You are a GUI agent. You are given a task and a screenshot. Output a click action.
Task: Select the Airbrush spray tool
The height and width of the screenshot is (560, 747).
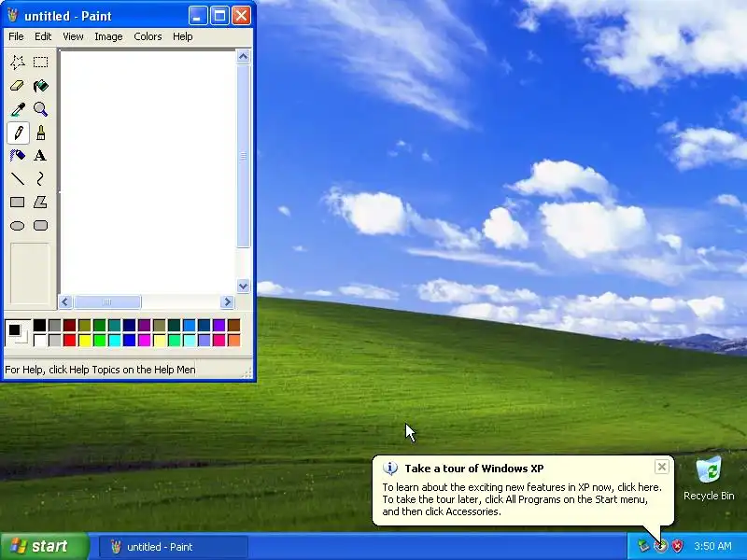[x=18, y=156]
